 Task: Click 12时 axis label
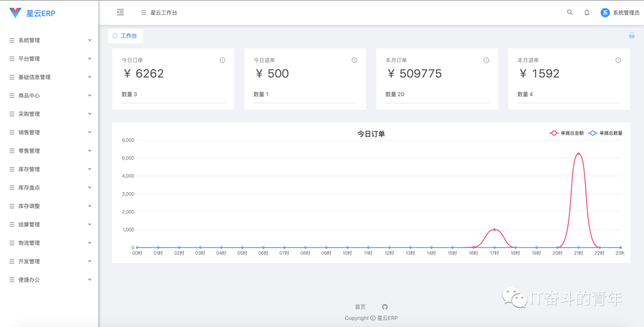point(389,254)
